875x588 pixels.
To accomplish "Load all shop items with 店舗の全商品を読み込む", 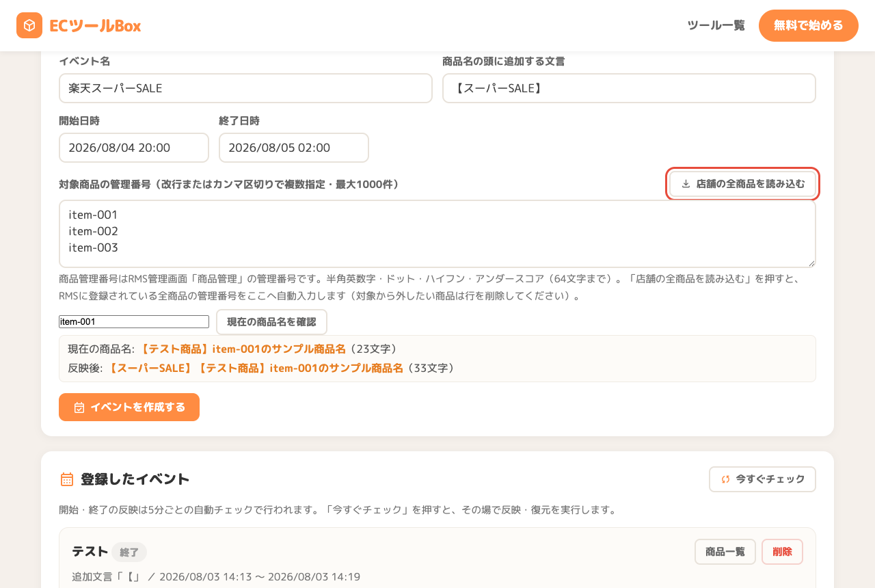I will click(x=743, y=184).
